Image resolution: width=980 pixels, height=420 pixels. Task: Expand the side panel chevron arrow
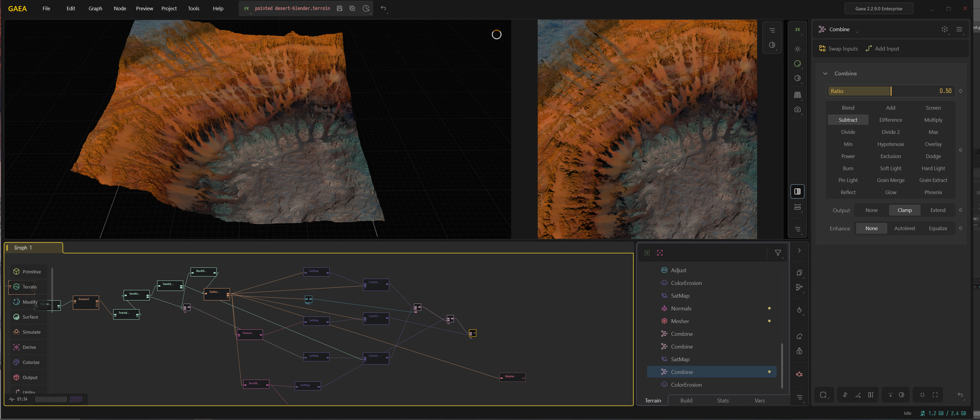pos(799,251)
